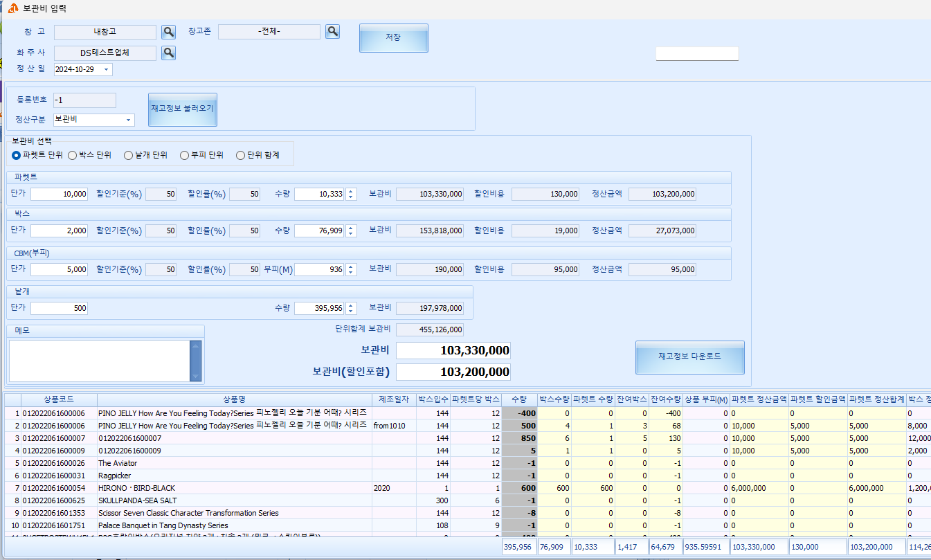Click the 창고 field showing 내창고
Viewport: 931px width, 560px height.
point(105,32)
